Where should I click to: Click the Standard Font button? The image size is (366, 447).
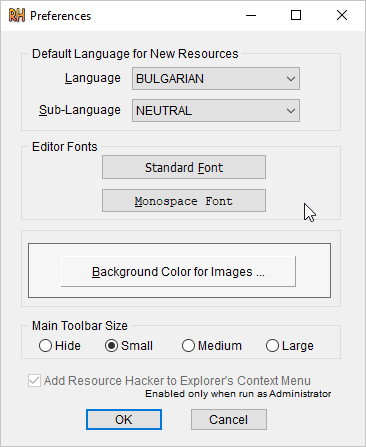tap(184, 167)
